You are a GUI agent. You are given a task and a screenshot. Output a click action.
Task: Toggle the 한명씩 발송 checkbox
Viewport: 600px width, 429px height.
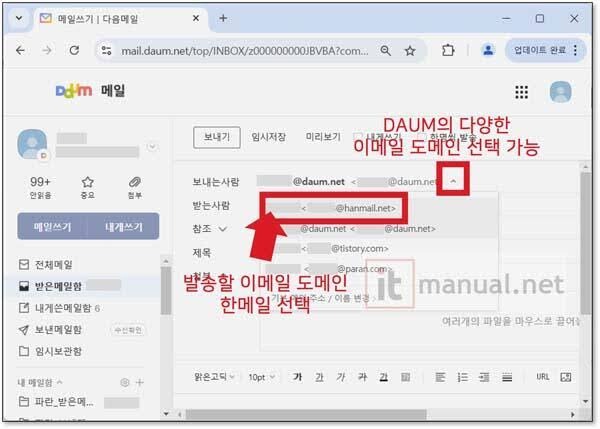[422, 137]
